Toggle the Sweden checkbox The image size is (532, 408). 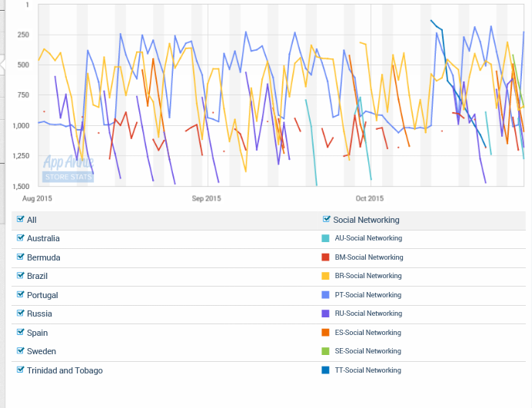21,351
